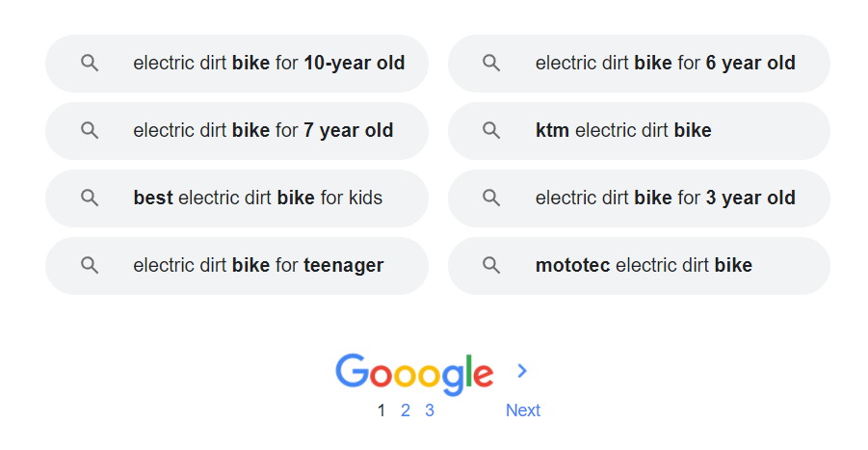The width and height of the screenshot is (868, 450).
Task: Go to results page 3
Action: (x=430, y=410)
